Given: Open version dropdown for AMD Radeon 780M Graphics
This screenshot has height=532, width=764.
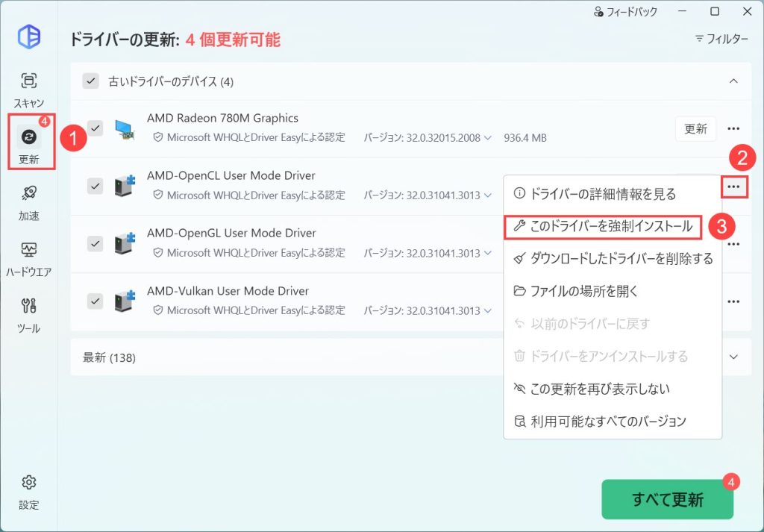Looking at the screenshot, I should 488,138.
